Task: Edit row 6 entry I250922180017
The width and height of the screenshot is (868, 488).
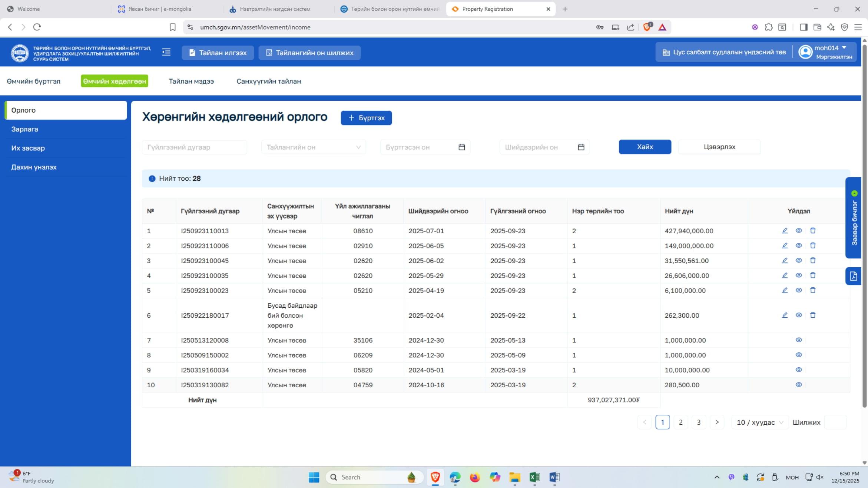Action: click(x=785, y=315)
